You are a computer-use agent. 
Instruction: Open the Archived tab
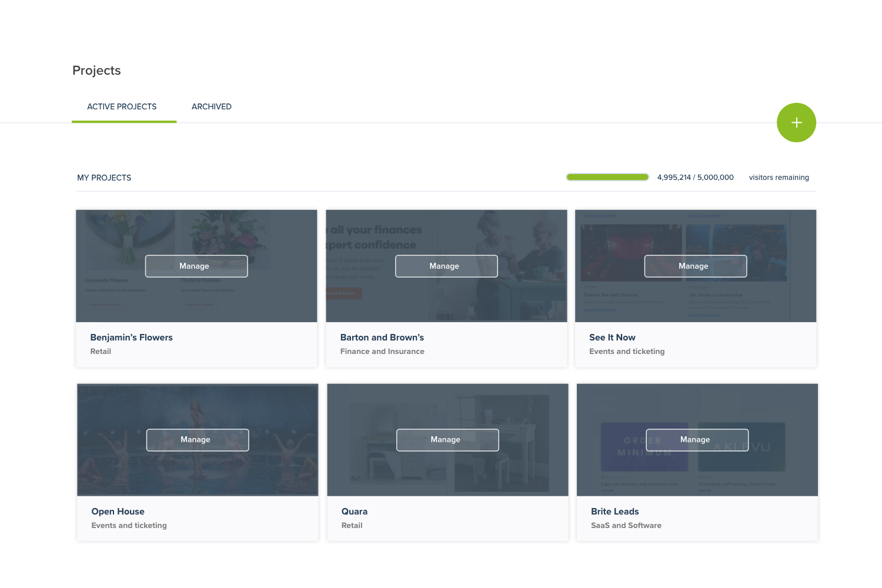click(x=212, y=107)
